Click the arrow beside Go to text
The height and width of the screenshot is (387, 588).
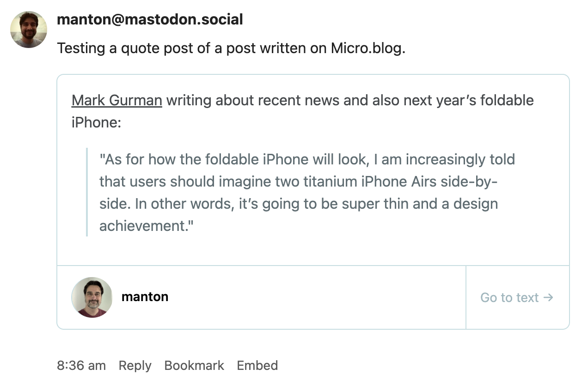(x=548, y=297)
